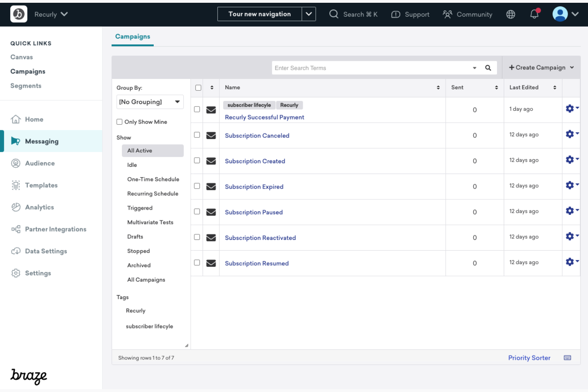Show Archived campaigns

click(139, 265)
